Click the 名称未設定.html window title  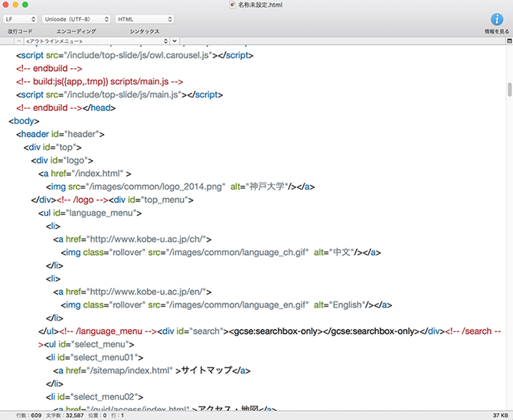tap(260, 5)
